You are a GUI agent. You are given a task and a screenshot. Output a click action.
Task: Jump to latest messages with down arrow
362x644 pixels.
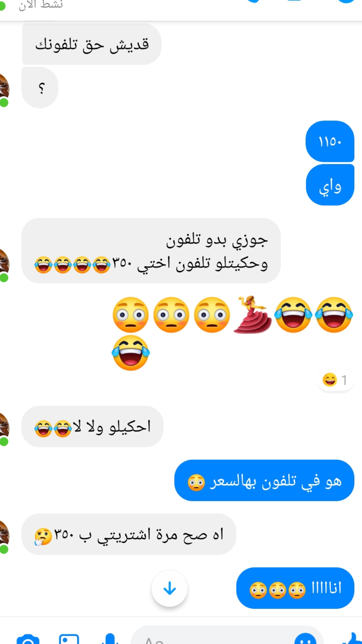(x=170, y=589)
